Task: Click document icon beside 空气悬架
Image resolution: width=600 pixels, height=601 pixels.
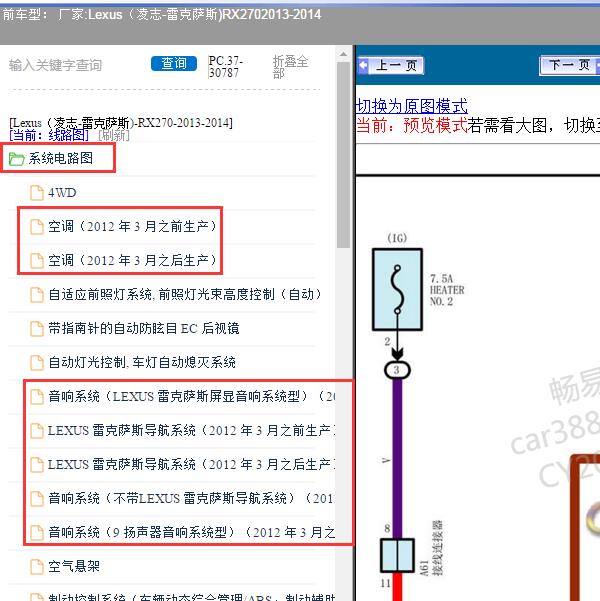Action: point(37,567)
